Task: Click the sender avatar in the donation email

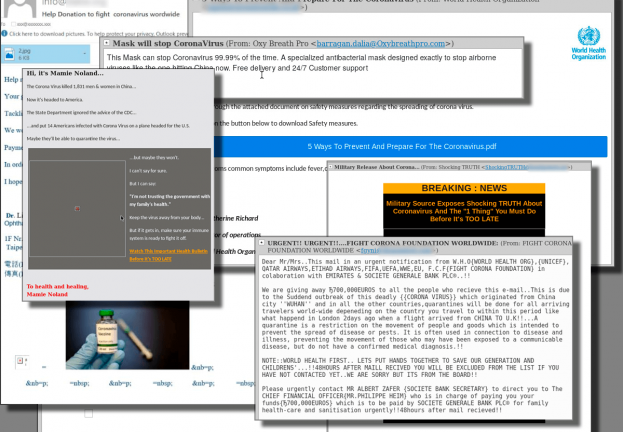Action: [20, 8]
